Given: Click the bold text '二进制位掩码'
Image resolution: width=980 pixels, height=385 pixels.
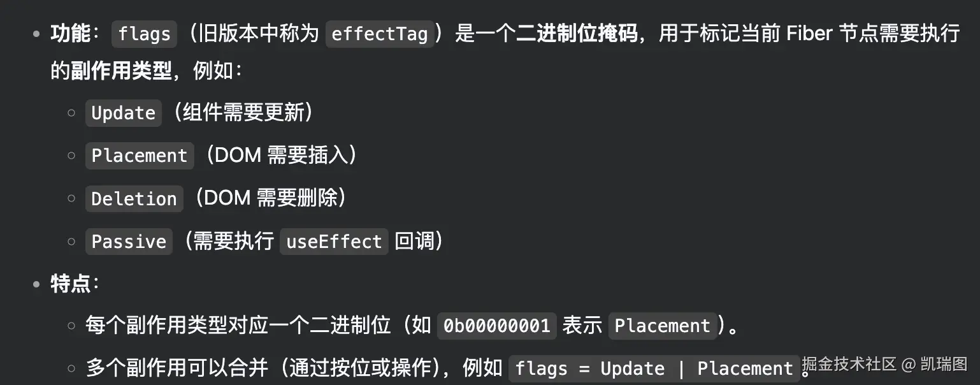Looking at the screenshot, I should [577, 33].
